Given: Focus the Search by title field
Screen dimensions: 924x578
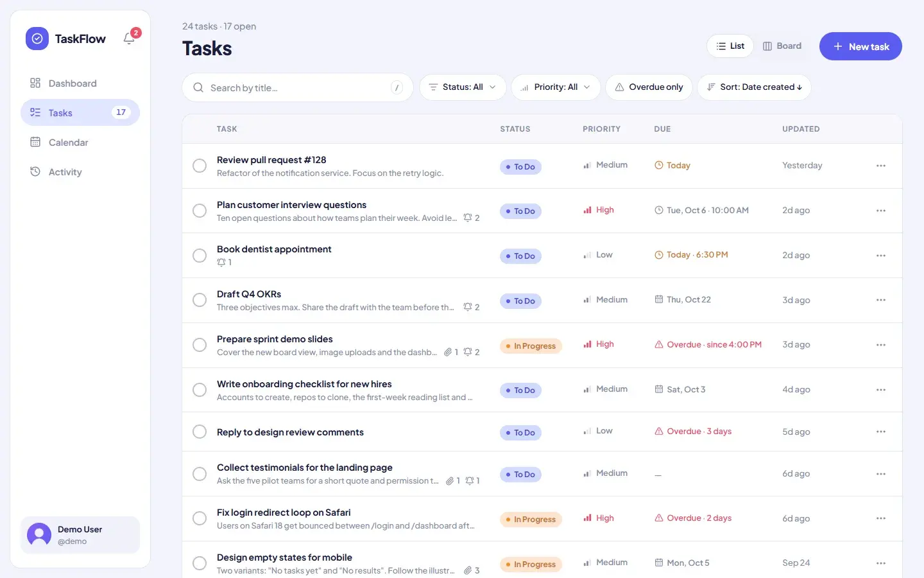Looking at the screenshot, I should point(298,87).
